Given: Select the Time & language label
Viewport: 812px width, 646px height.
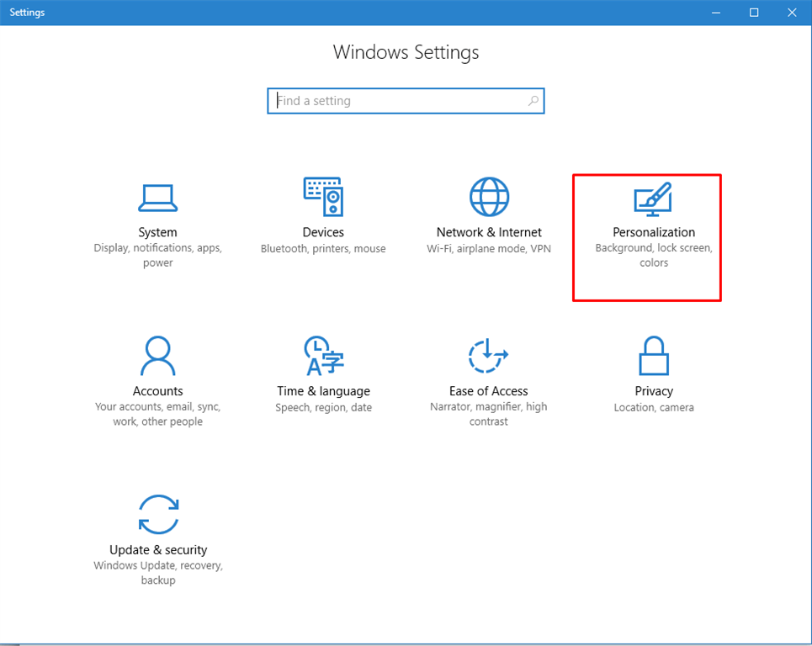Looking at the screenshot, I should point(324,391).
